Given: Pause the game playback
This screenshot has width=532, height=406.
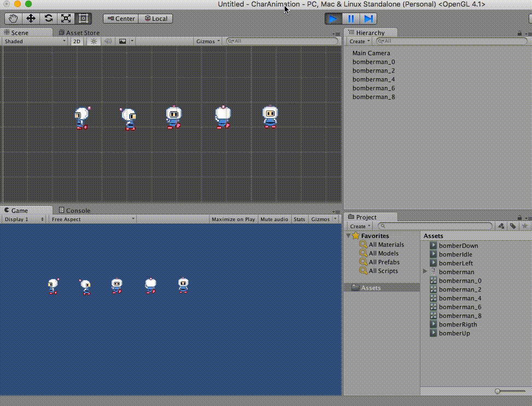Looking at the screenshot, I should (350, 18).
